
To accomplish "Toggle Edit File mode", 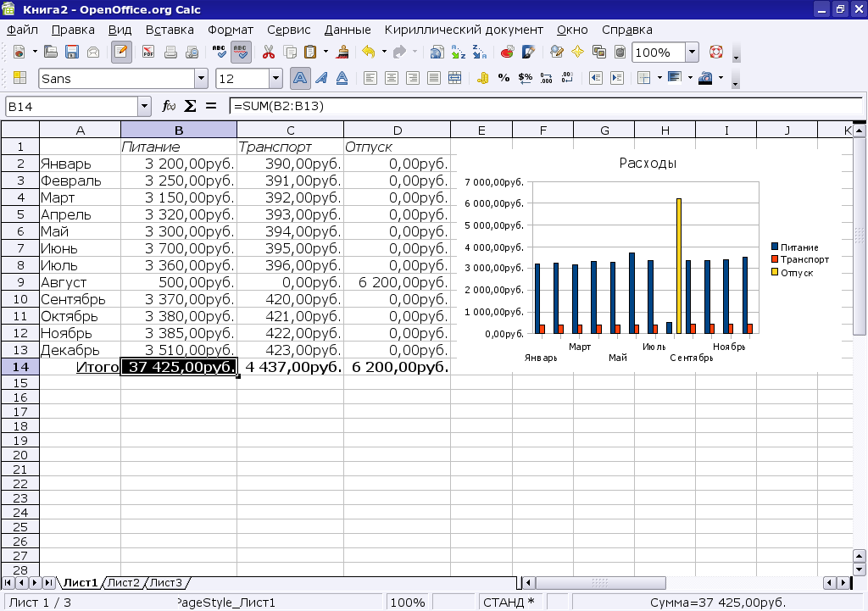I will [121, 53].
